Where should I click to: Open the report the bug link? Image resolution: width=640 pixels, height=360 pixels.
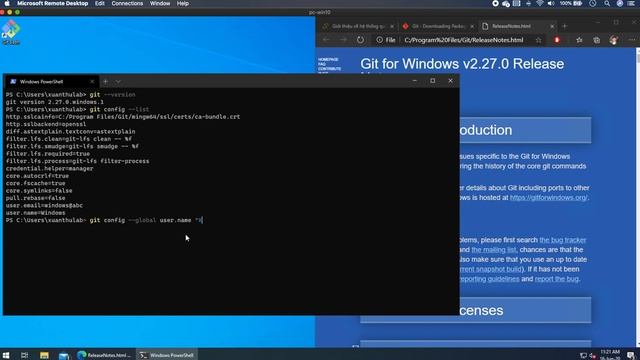click(x=556, y=279)
